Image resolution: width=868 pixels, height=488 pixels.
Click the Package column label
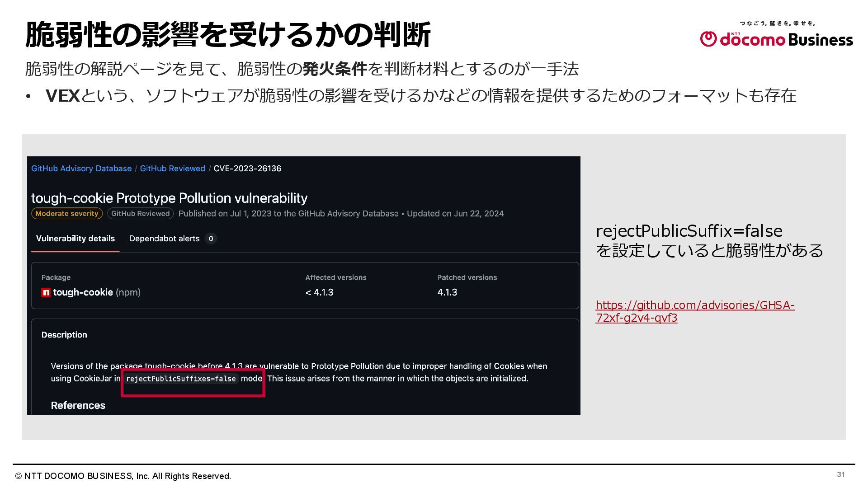pyautogui.click(x=56, y=277)
